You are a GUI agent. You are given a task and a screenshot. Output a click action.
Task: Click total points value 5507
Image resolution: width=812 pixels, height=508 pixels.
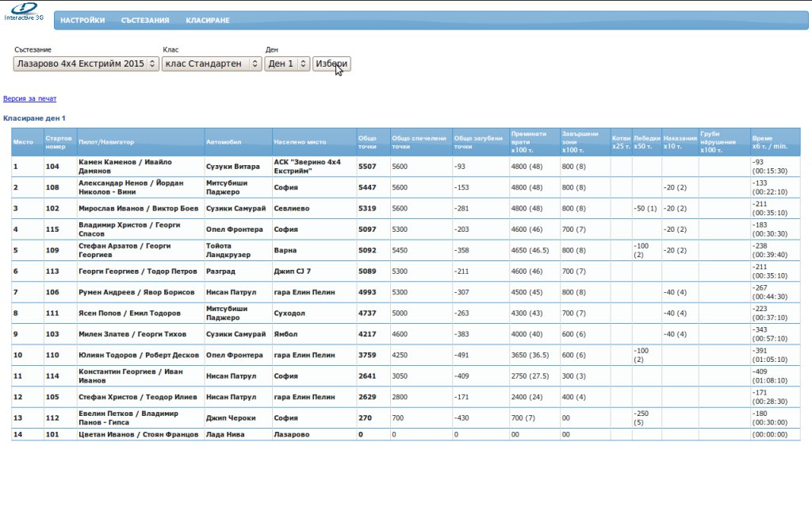click(367, 167)
